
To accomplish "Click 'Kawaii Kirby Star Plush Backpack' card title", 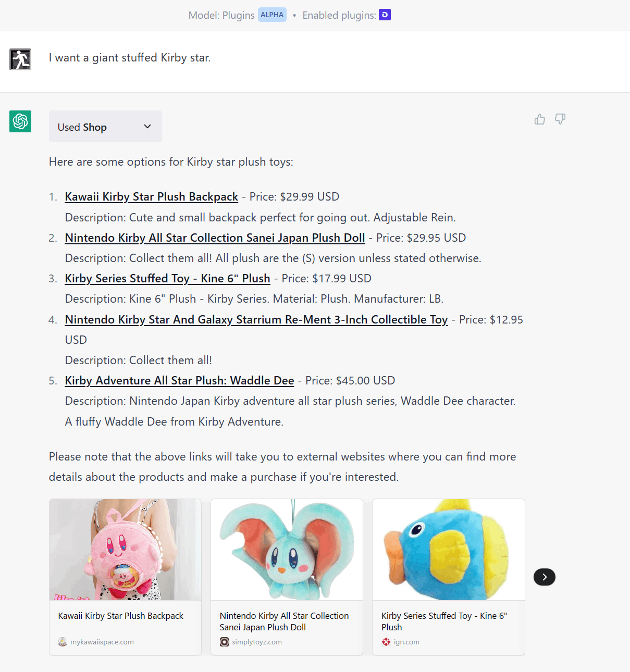I will point(121,616).
